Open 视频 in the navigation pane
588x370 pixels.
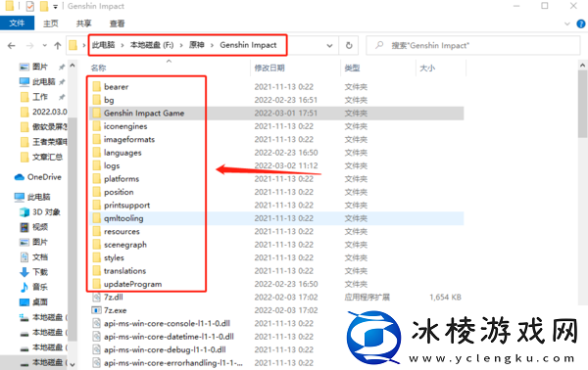[40, 227]
